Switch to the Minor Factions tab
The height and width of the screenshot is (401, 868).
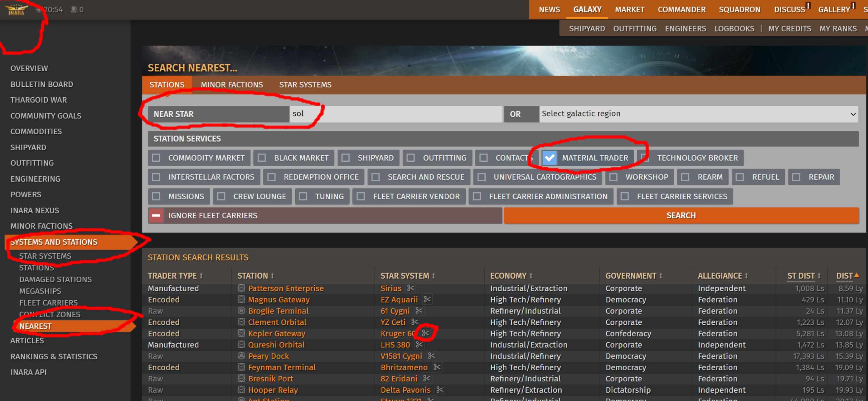[232, 85]
